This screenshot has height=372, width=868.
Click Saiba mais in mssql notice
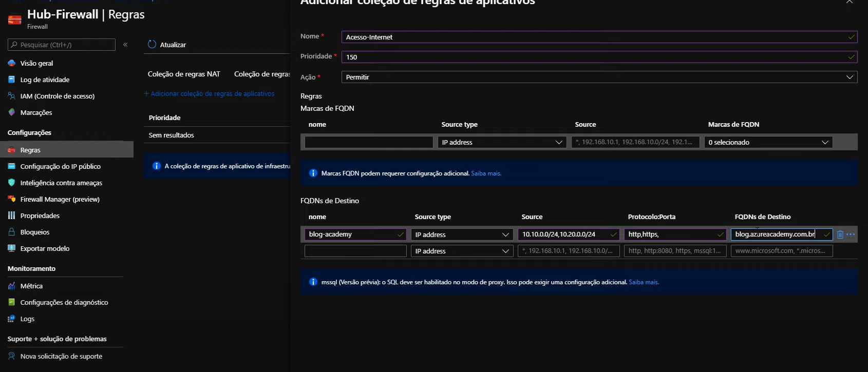[x=644, y=282]
